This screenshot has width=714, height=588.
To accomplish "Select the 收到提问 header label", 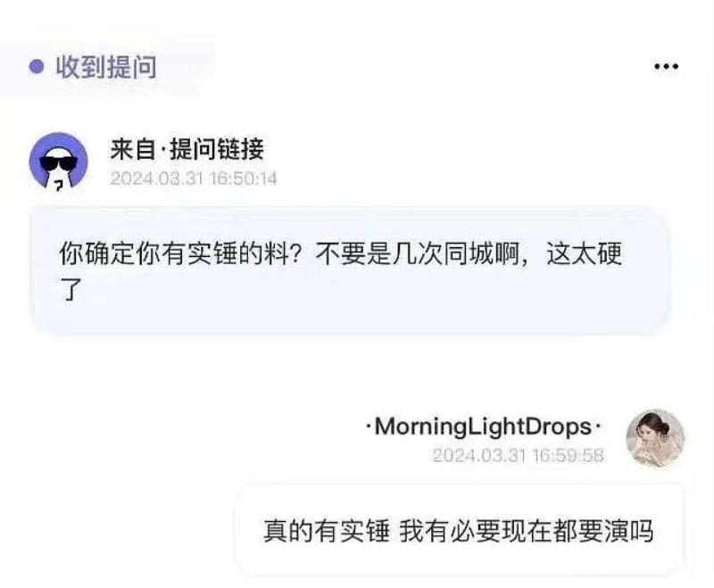I will pyautogui.click(x=106, y=67).
